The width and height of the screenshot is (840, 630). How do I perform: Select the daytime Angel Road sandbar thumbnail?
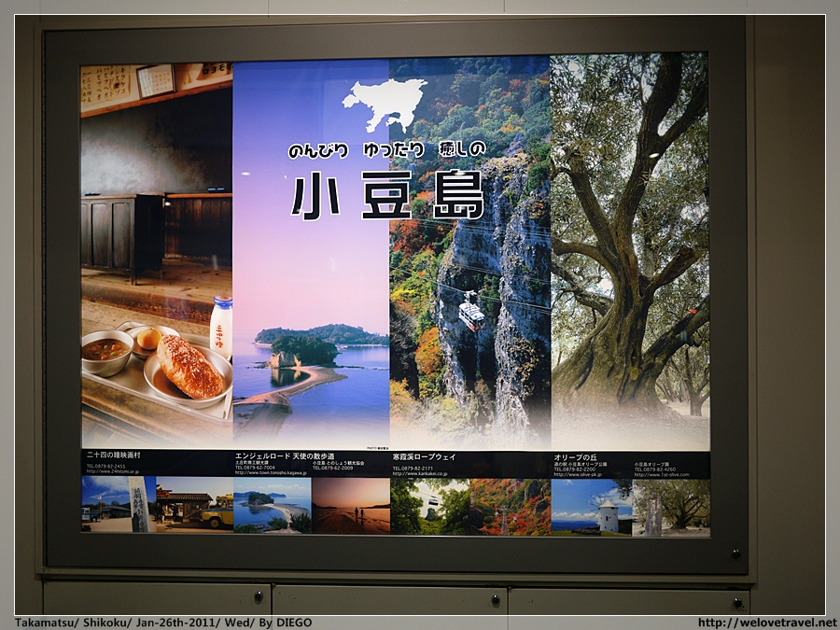273,505
